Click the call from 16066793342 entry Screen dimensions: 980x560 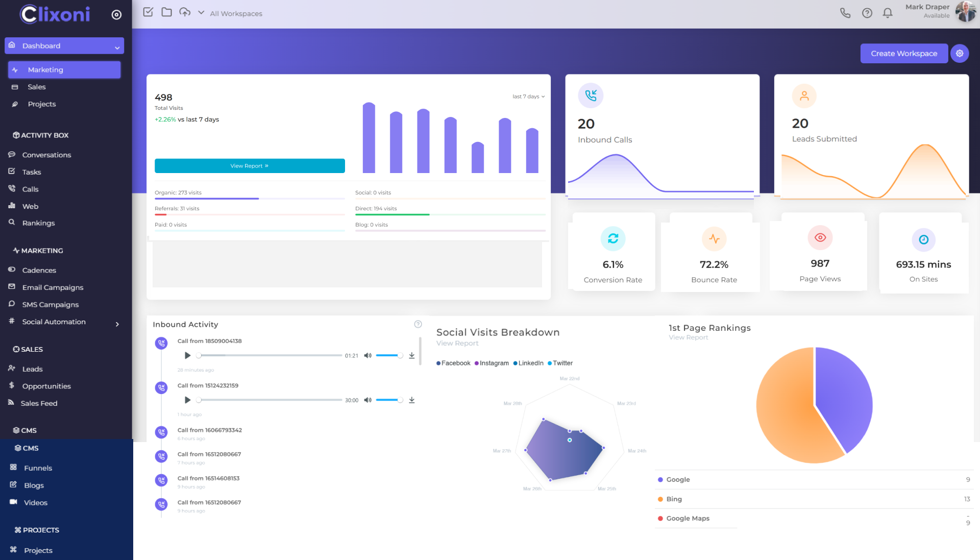click(209, 430)
